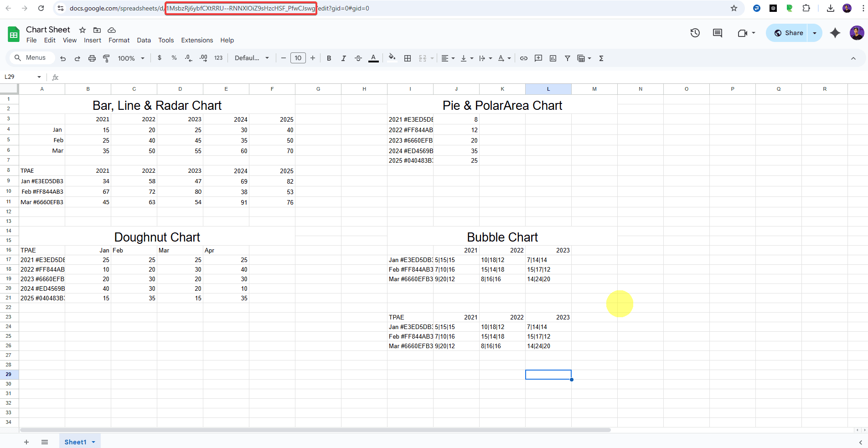Open the Extensions menu

click(x=197, y=40)
